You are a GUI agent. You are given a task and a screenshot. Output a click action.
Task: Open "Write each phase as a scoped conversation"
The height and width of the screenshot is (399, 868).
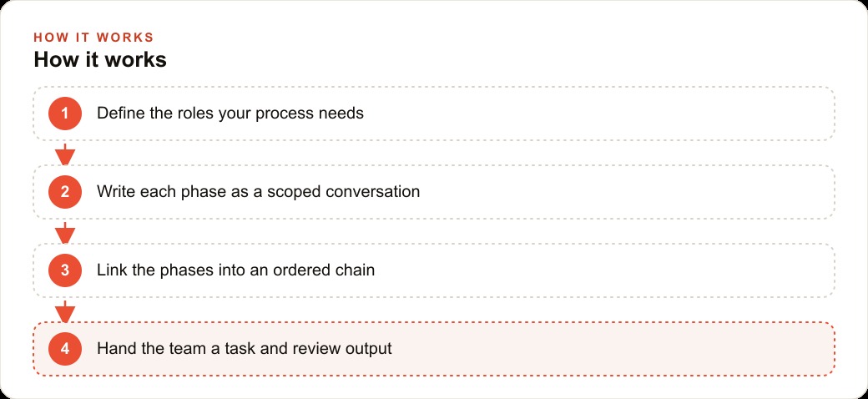click(259, 192)
